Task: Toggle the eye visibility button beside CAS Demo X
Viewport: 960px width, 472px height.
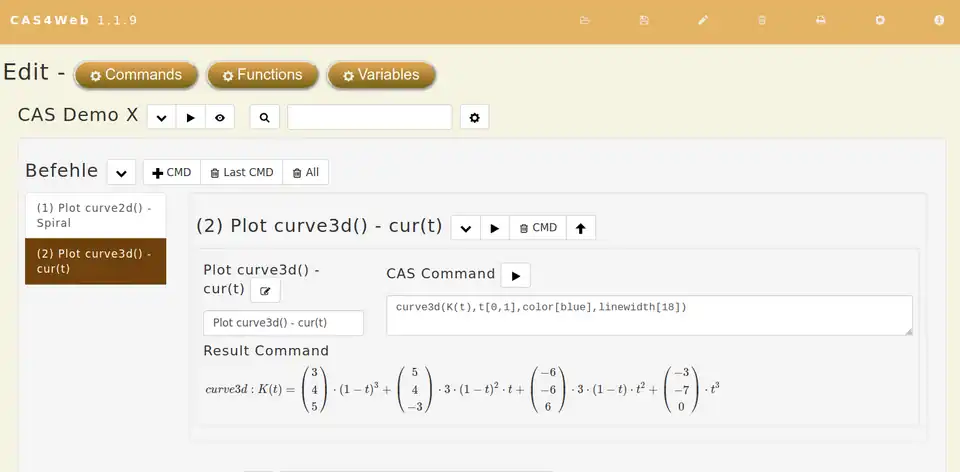Action: tap(220, 118)
